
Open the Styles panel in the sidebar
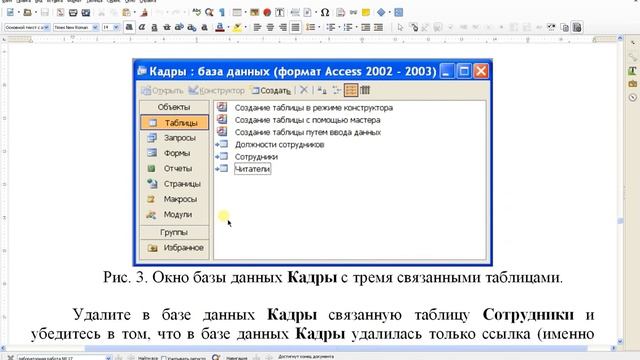(x=632, y=70)
